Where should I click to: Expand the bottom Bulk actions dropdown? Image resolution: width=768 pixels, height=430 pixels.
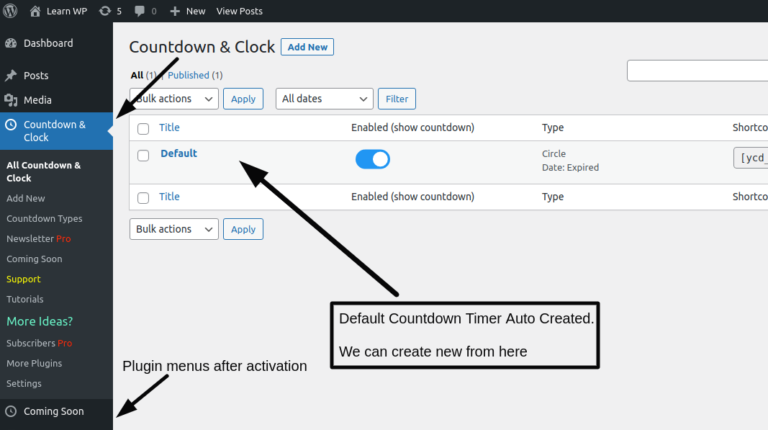click(174, 229)
